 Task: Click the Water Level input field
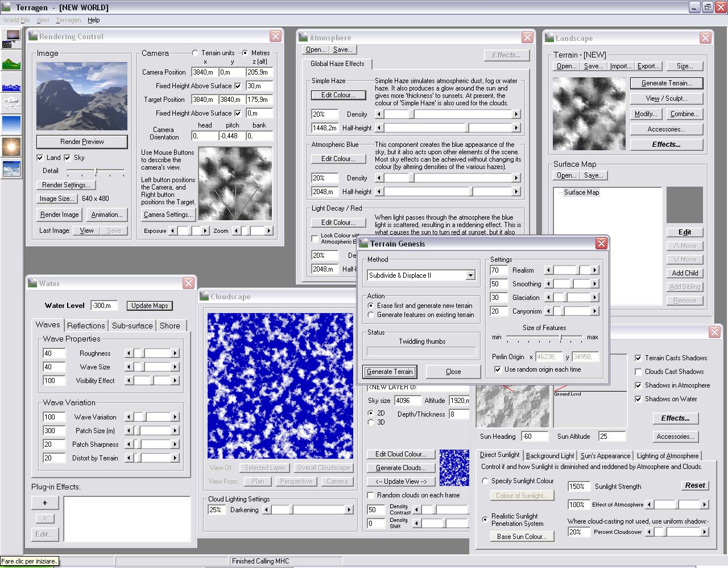103,306
